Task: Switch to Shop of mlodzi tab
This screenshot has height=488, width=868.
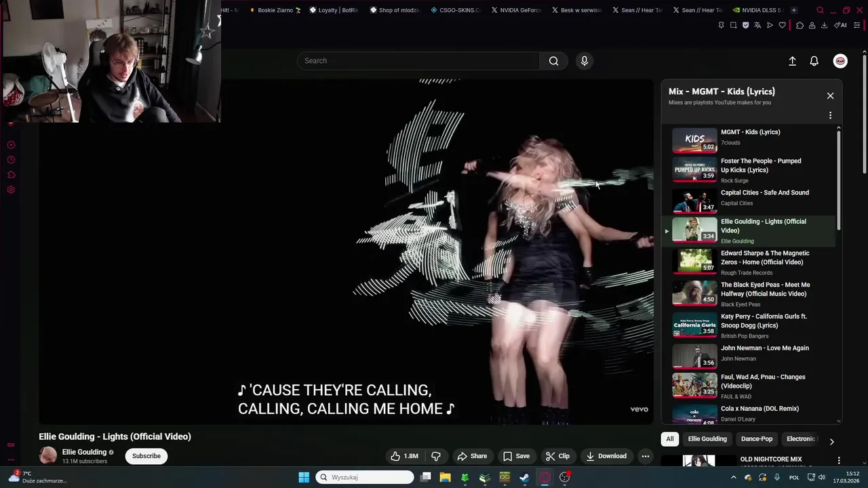Action: (x=395, y=10)
